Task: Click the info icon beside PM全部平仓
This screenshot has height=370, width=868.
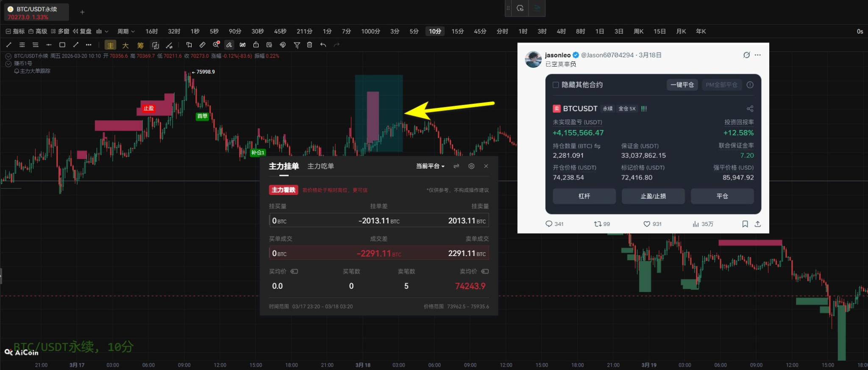Action: [750, 85]
